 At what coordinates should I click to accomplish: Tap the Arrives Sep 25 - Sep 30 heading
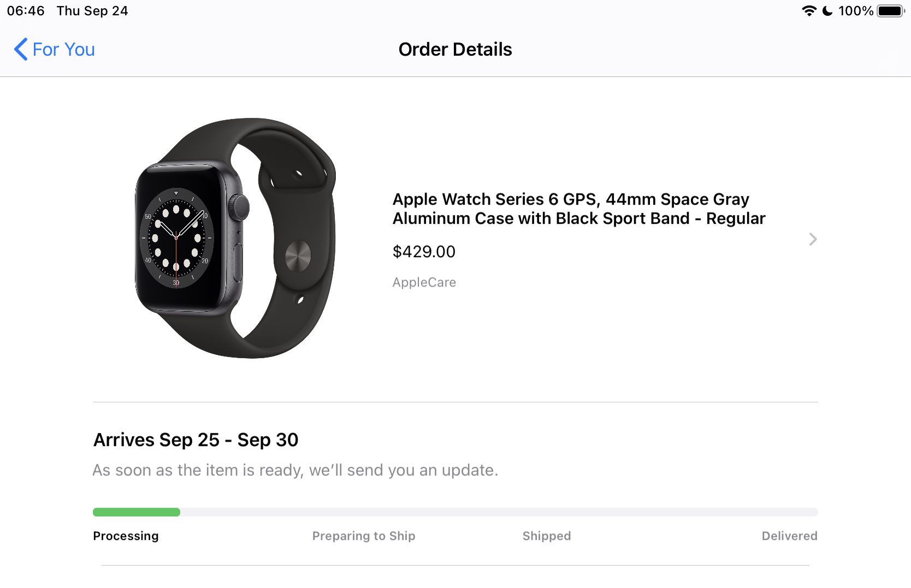pyautogui.click(x=196, y=440)
